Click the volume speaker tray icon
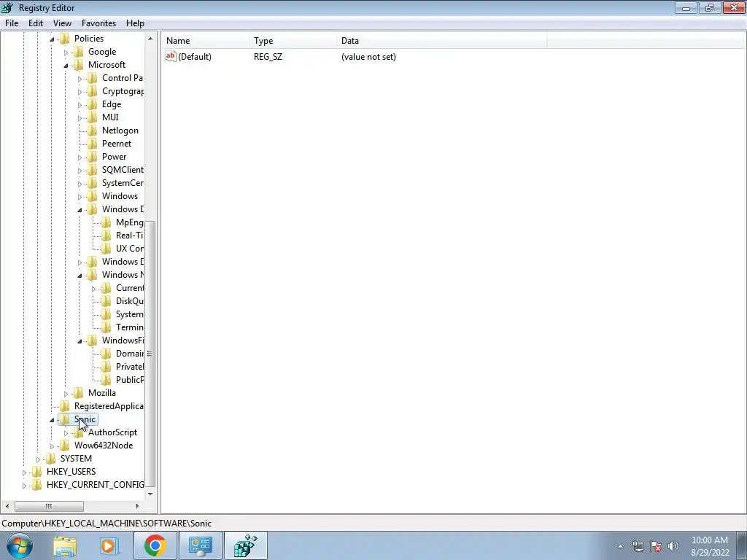 673,546
